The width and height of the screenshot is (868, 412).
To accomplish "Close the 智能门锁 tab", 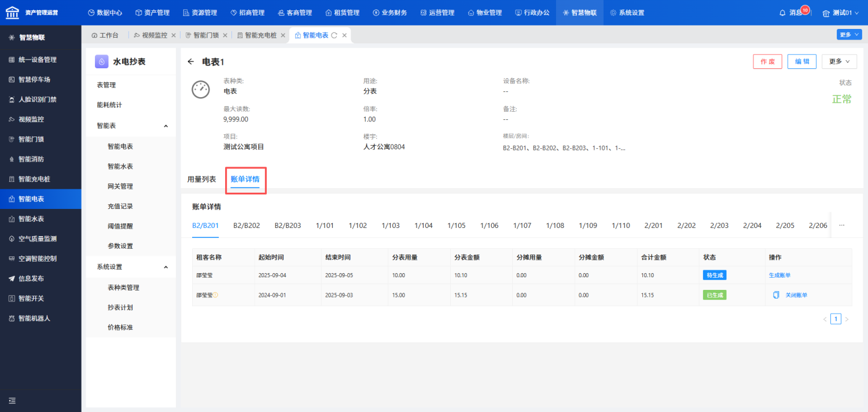I will [x=225, y=35].
